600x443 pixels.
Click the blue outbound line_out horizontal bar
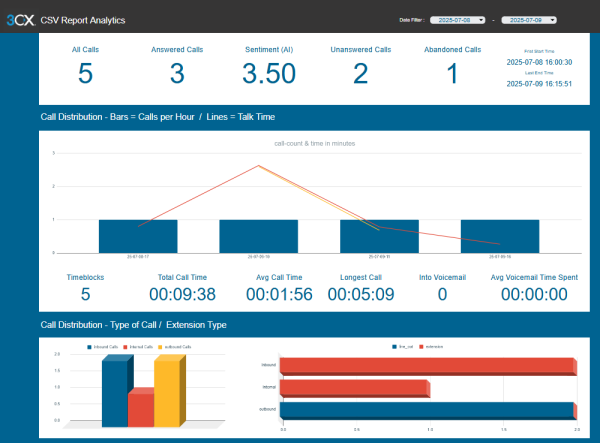427,411
